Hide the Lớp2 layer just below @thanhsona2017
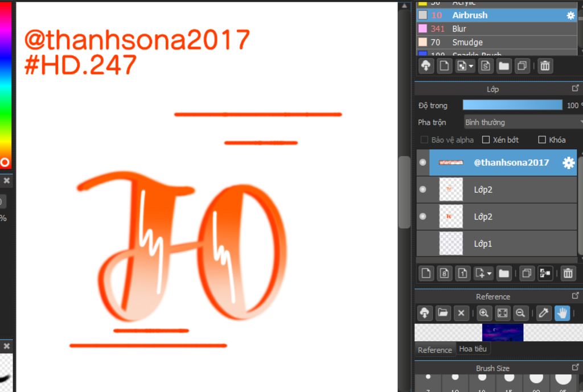This screenshot has width=583, height=392. [423, 189]
